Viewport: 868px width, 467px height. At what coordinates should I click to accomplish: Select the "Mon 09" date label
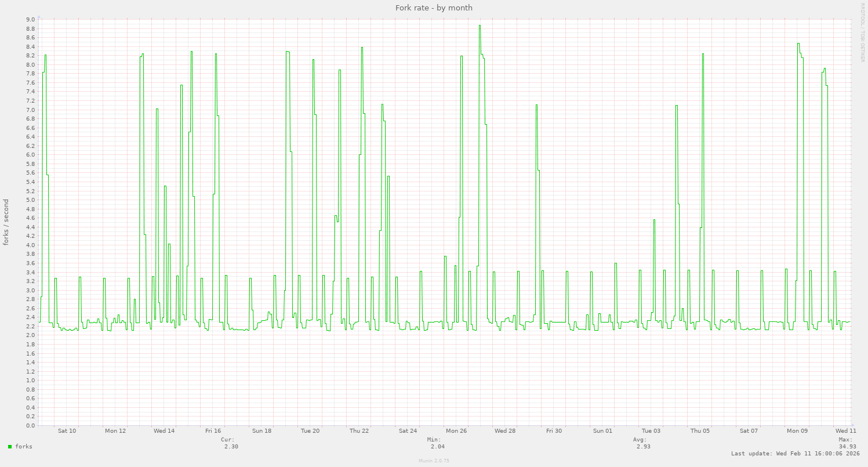pyautogui.click(x=797, y=431)
